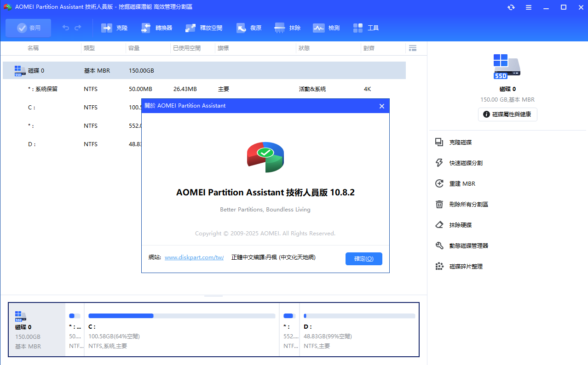Click the 活動&系統 status cell

click(x=312, y=89)
